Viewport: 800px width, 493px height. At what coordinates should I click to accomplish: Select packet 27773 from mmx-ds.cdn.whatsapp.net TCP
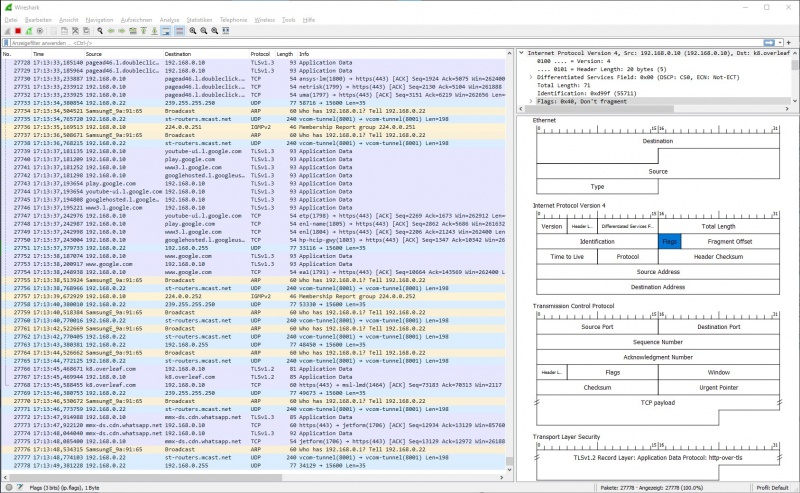(x=254, y=425)
